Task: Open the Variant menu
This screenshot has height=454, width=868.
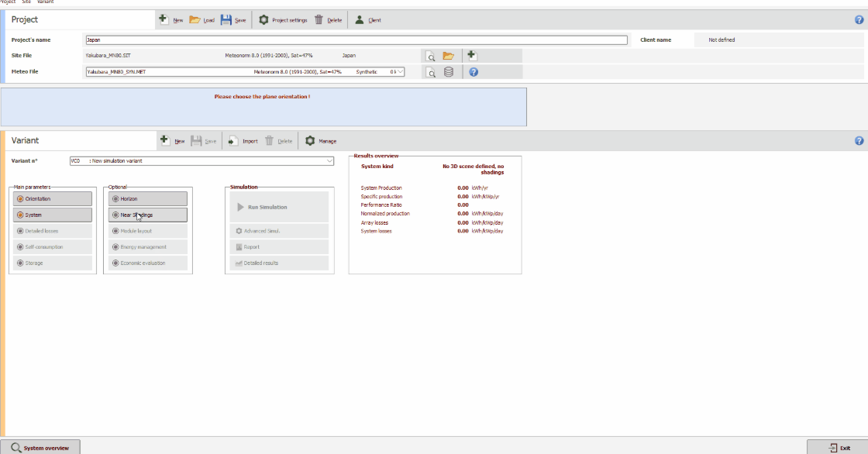Action: pos(46,2)
